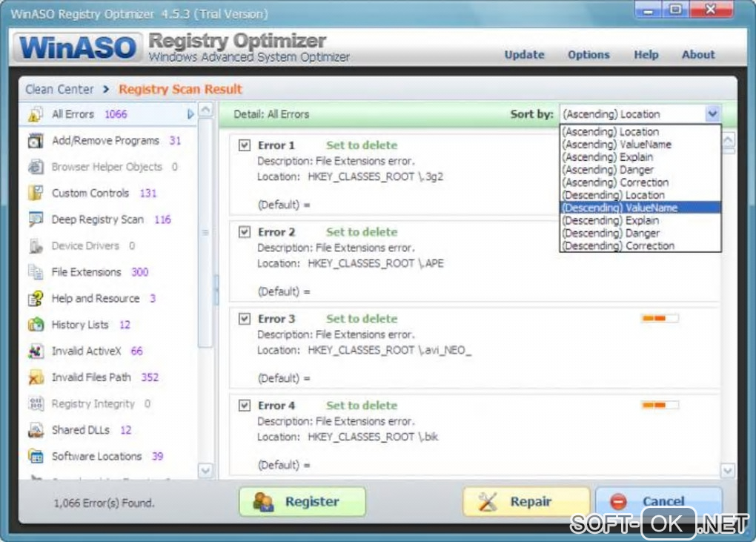The image size is (756, 542).
Task: Select (Ascending) Explain sort option
Action: pos(640,156)
